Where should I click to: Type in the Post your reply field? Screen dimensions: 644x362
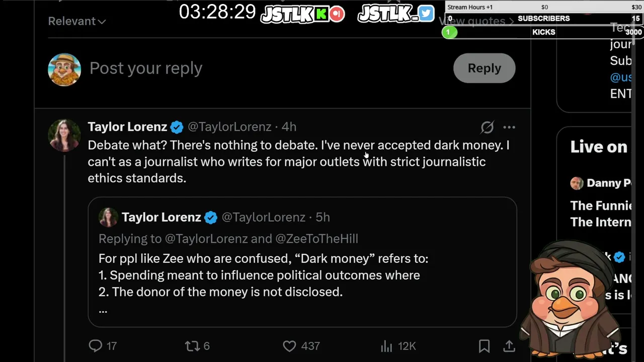coord(252,68)
